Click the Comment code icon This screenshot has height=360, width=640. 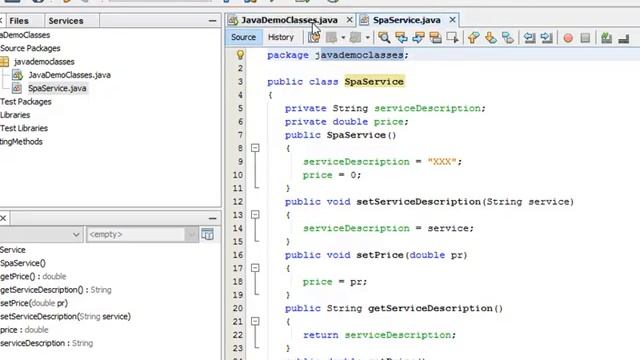[x=607, y=38]
